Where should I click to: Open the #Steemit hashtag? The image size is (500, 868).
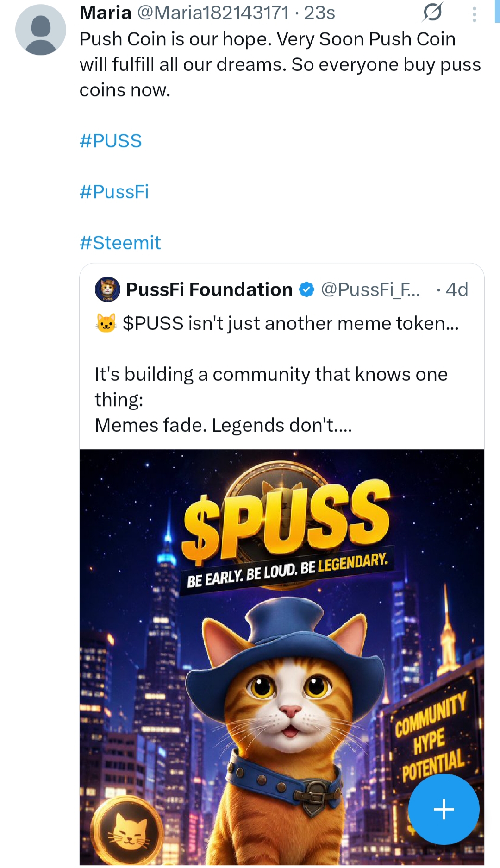pyautogui.click(x=120, y=243)
